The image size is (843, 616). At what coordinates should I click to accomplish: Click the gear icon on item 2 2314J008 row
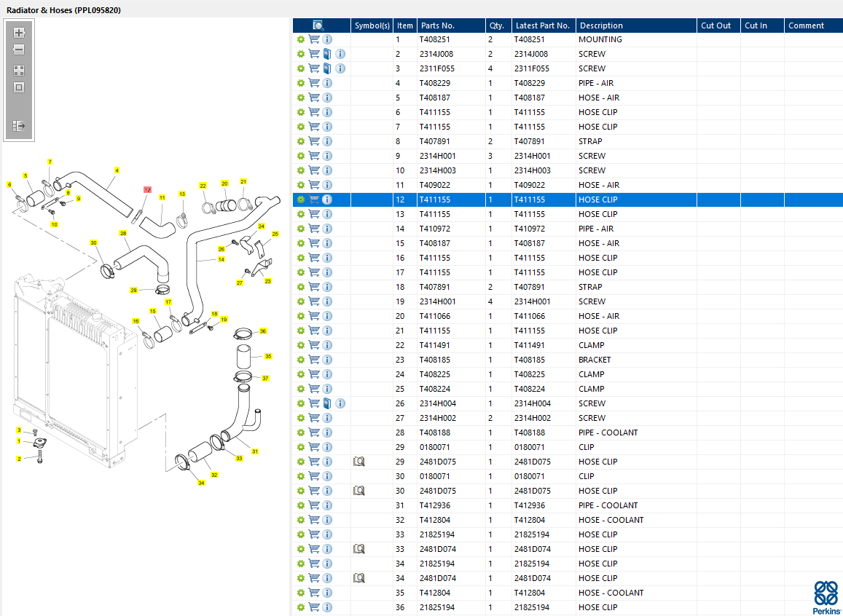coord(300,54)
